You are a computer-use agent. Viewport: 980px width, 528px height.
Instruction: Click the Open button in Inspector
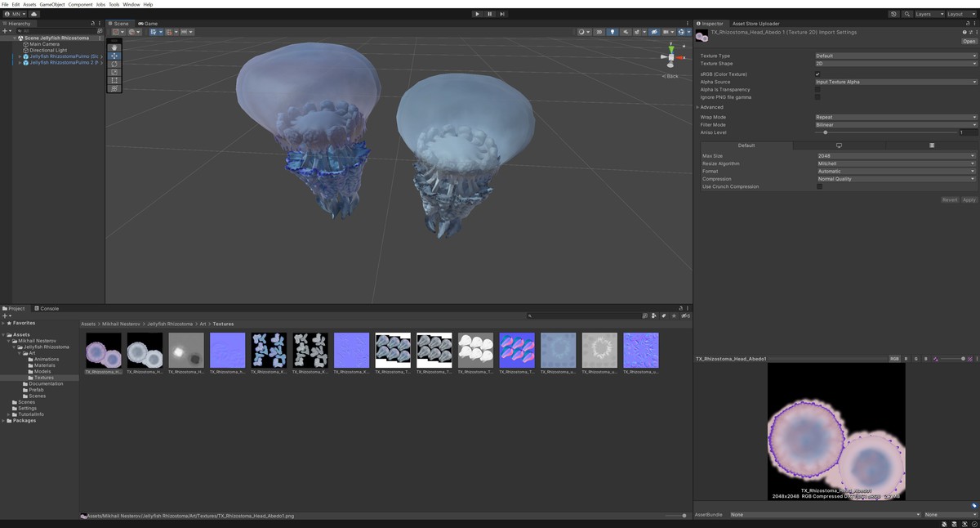[x=969, y=41]
